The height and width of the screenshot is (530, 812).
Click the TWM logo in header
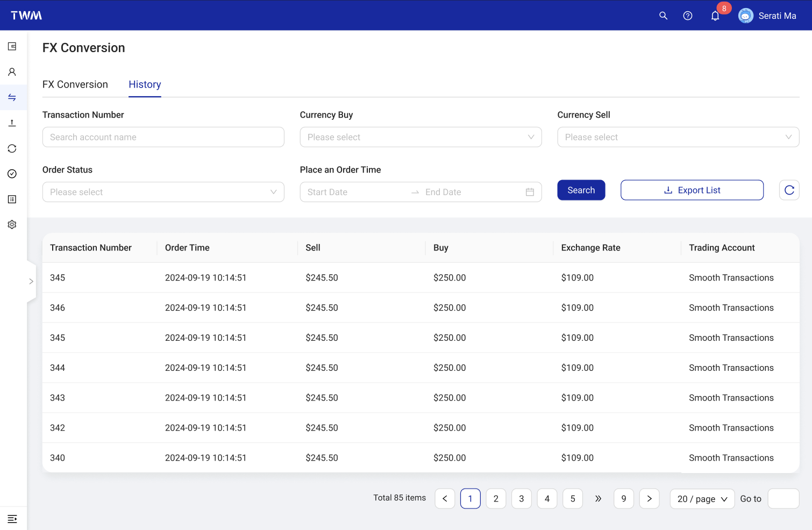tap(26, 16)
